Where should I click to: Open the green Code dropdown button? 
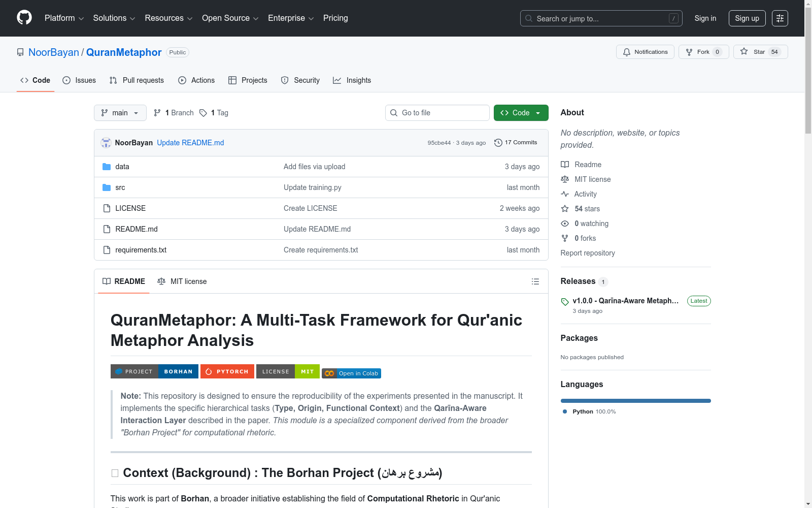click(x=521, y=113)
